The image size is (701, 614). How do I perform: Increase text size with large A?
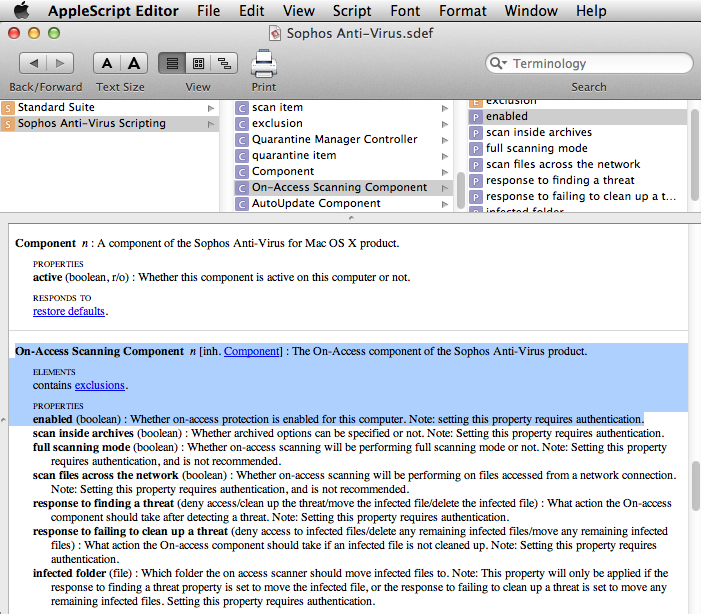tap(134, 63)
